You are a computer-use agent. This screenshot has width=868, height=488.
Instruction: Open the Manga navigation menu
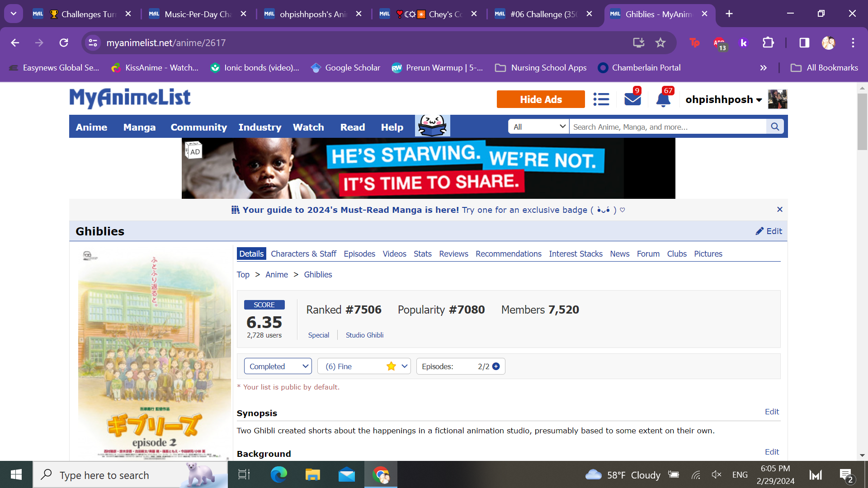pyautogui.click(x=139, y=127)
